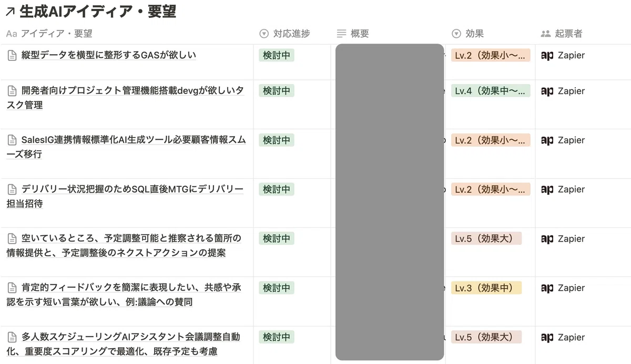Click the text icon beside 概要 header
Screen dimensions: 631x364
click(x=342, y=34)
